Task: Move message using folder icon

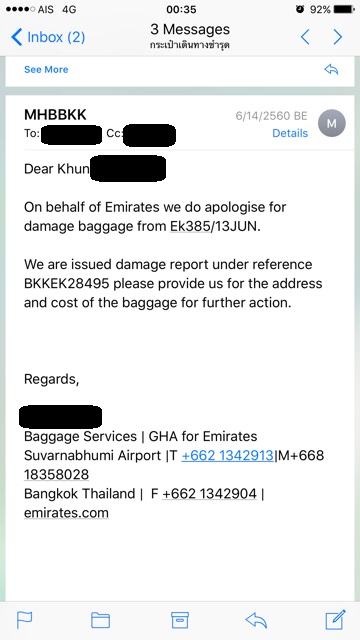Action: pos(100,620)
